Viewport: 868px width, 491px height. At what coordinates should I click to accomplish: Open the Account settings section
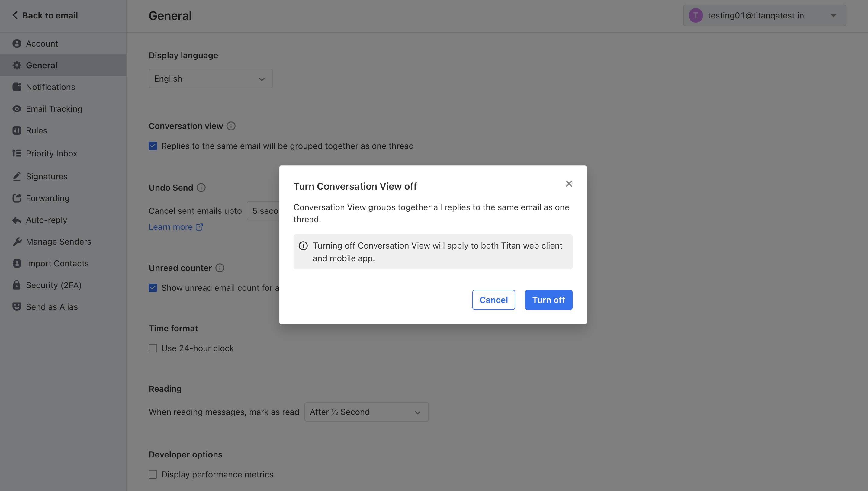point(63,43)
